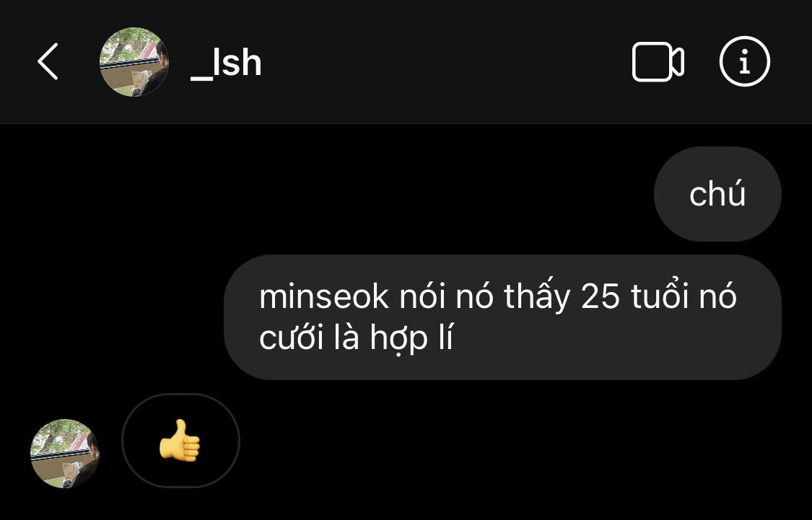Click the number "25" in the long message

(601, 297)
